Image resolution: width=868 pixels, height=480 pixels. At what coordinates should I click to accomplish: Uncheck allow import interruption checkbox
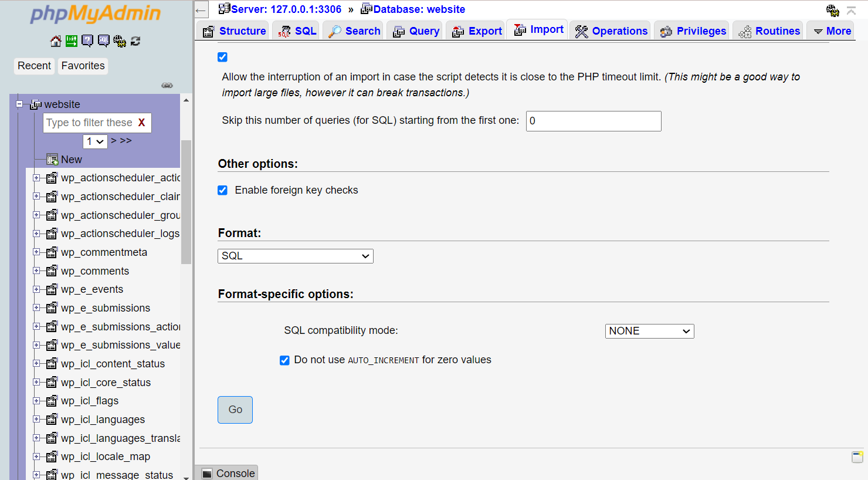[x=223, y=57]
